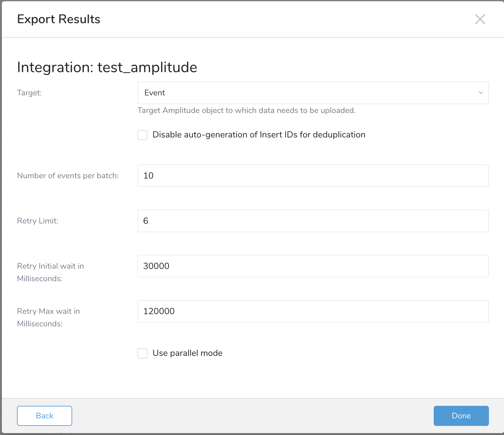This screenshot has width=504, height=435.
Task: Click the Retry Max wait field showing 120000
Action: (x=313, y=311)
